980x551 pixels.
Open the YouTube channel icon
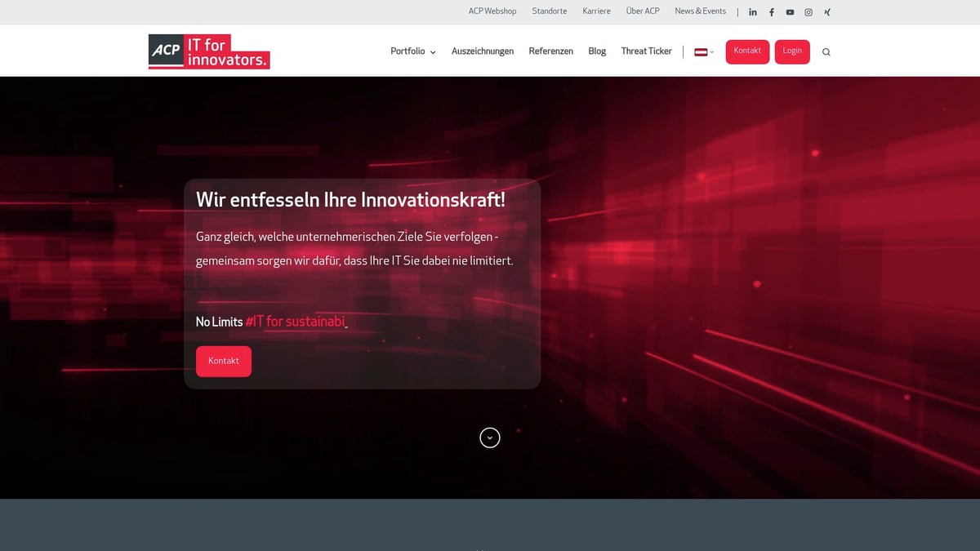pos(790,11)
